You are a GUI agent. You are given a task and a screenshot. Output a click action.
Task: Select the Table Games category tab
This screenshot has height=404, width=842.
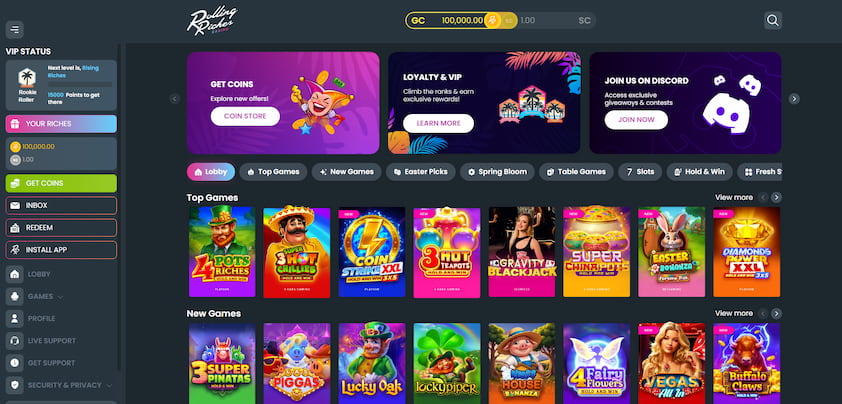(x=576, y=172)
